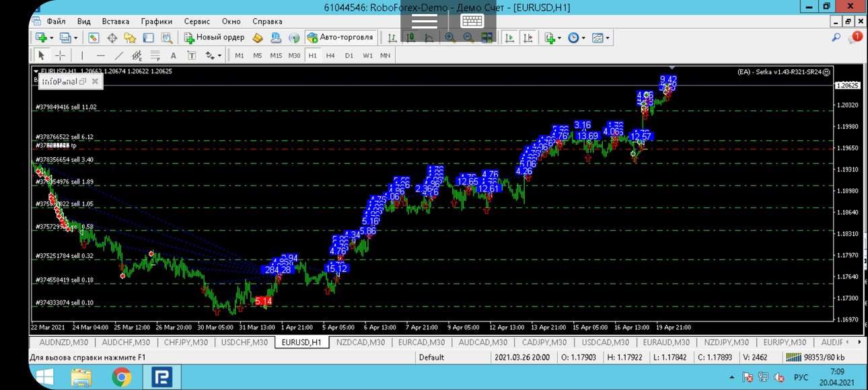The image size is (868, 390).
Task: Open the Data Window crosshair icon
Action: tap(112, 38)
